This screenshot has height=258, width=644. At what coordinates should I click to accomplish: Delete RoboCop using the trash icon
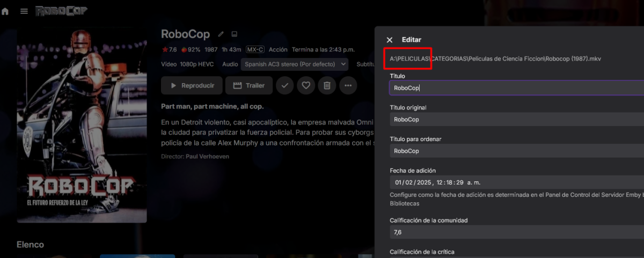coord(327,85)
